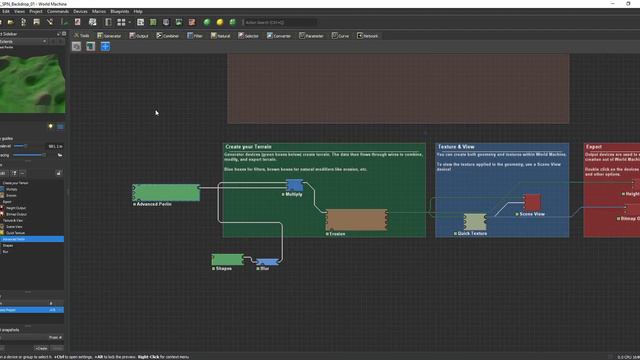Select Shapes in the device list
The image size is (640, 360).
pyautogui.click(x=32, y=246)
